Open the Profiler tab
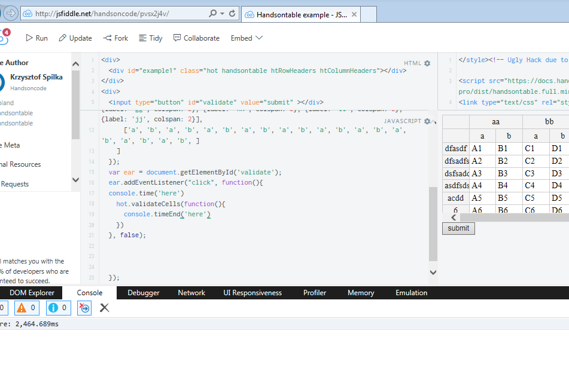569x392 pixels. coord(315,293)
